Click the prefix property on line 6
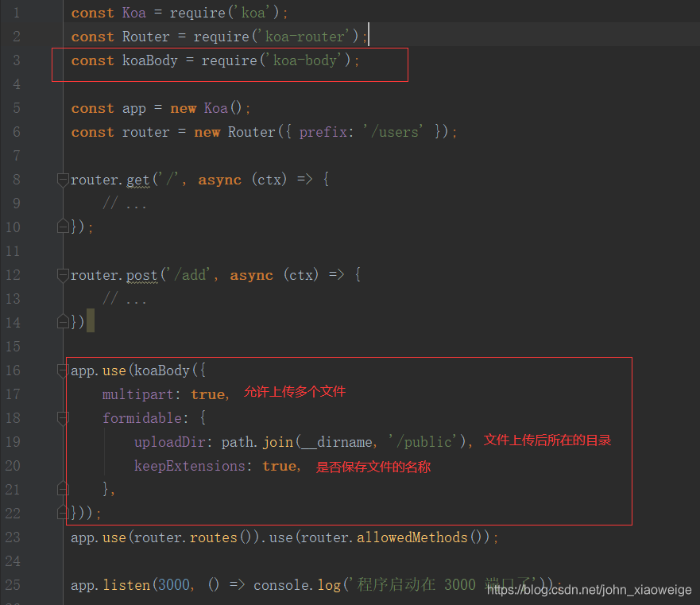Screen dimensions: 700x605 point(323,132)
